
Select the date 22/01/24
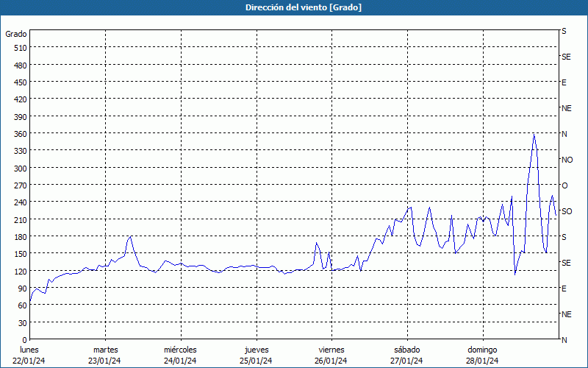29,361
